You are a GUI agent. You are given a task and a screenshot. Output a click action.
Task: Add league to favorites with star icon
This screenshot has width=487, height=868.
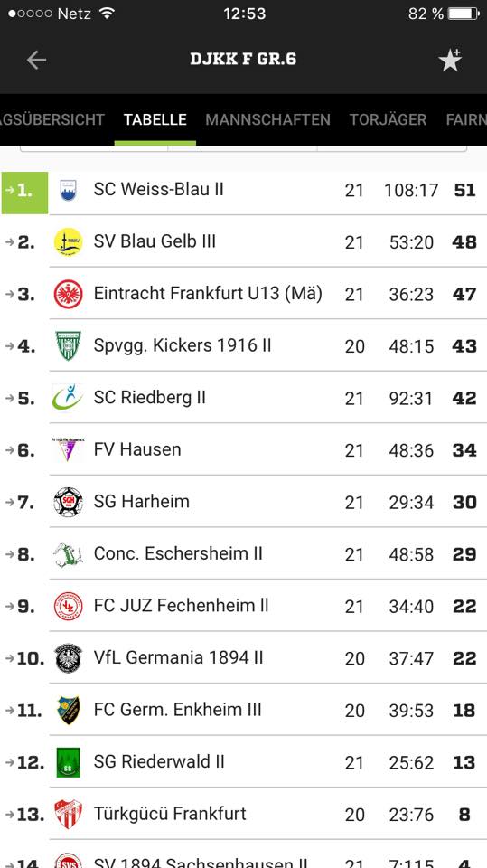(451, 60)
